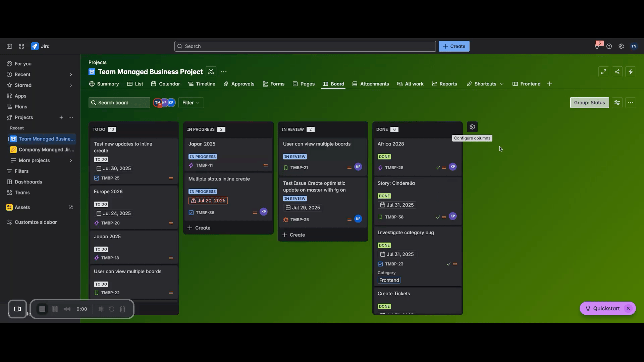Open the settings gear in the top bar
Viewport: 644px width, 362px height.
pyautogui.click(x=621, y=46)
